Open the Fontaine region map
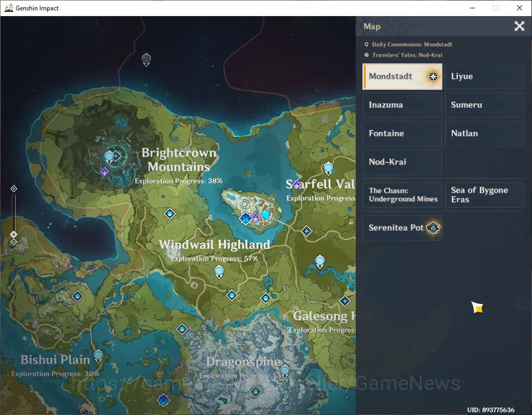This screenshot has width=532, height=415. (402, 134)
